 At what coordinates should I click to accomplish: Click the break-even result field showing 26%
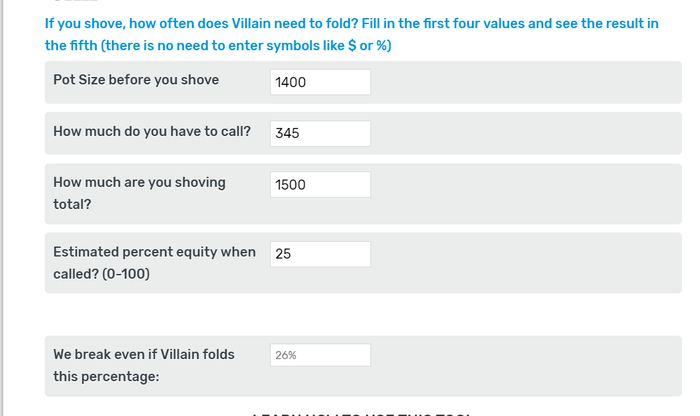pos(320,355)
